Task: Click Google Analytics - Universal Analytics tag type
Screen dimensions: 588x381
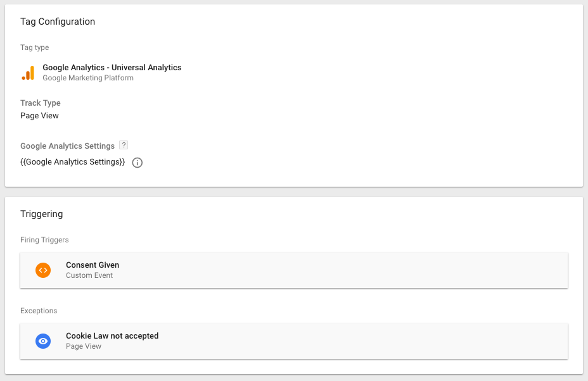Action: point(112,67)
